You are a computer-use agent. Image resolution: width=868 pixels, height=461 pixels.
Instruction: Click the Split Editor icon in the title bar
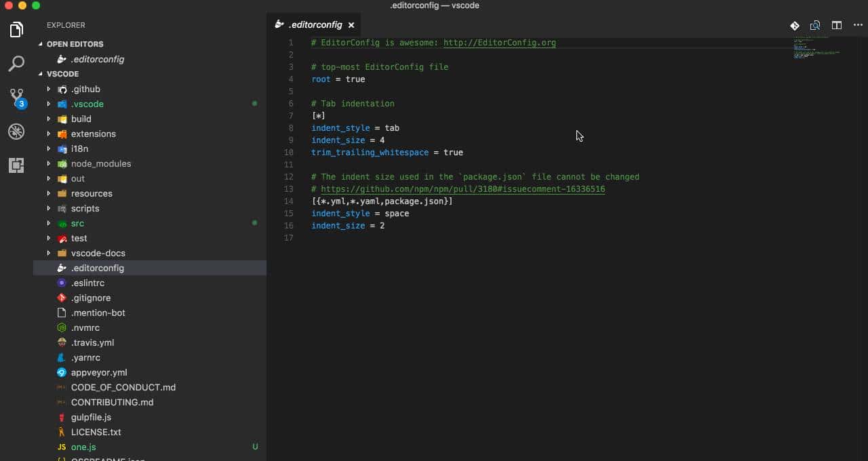[x=836, y=25]
